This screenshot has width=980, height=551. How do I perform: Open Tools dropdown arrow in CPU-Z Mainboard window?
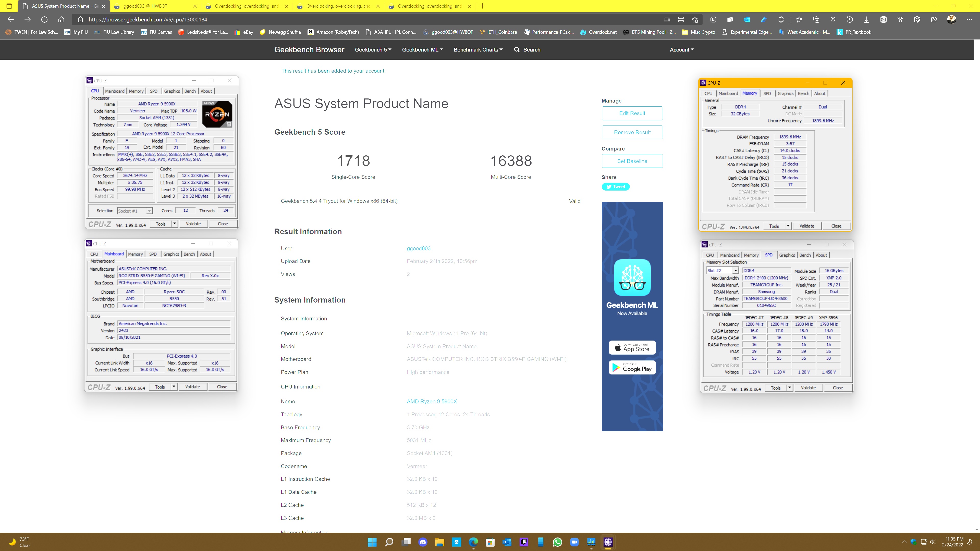pos(174,387)
